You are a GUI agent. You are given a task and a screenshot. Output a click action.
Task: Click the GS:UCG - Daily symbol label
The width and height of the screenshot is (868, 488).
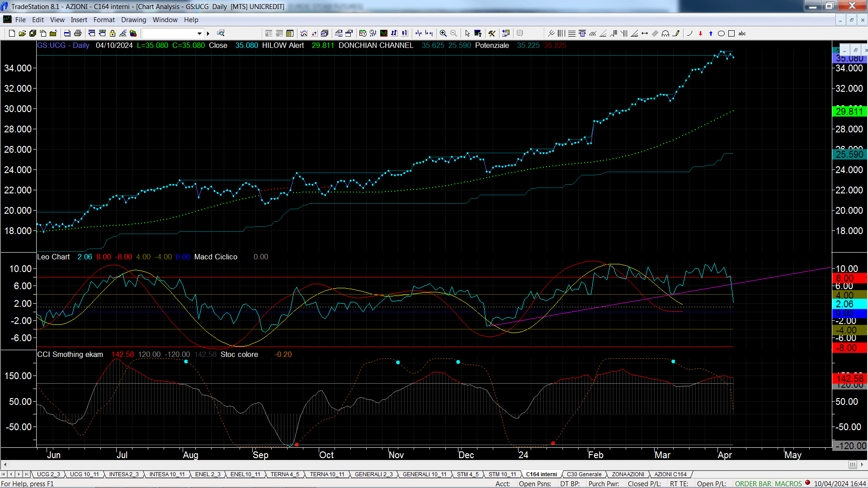63,45
